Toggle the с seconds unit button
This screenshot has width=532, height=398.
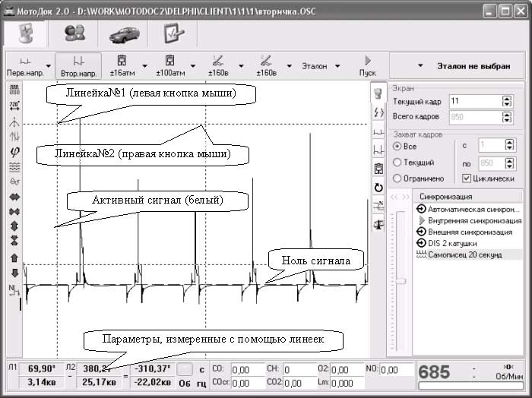201,370
